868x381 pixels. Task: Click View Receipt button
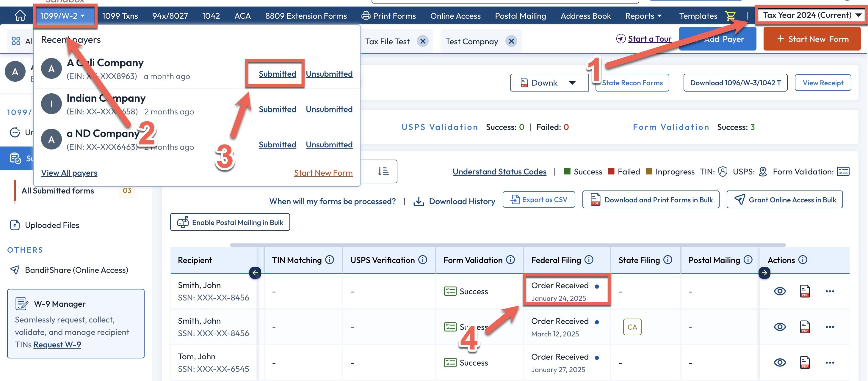822,83
